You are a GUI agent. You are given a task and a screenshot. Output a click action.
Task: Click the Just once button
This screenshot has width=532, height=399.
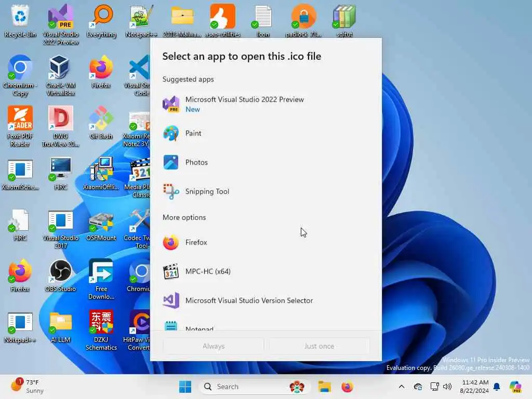[319, 346]
